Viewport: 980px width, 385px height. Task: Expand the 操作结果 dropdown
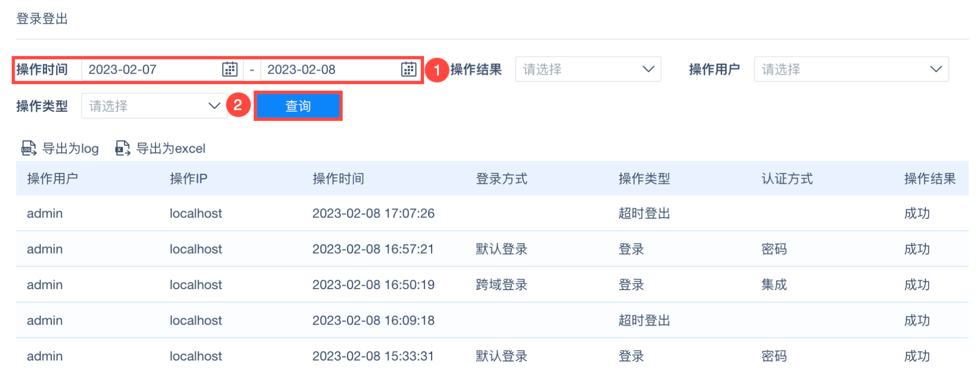pyautogui.click(x=588, y=69)
